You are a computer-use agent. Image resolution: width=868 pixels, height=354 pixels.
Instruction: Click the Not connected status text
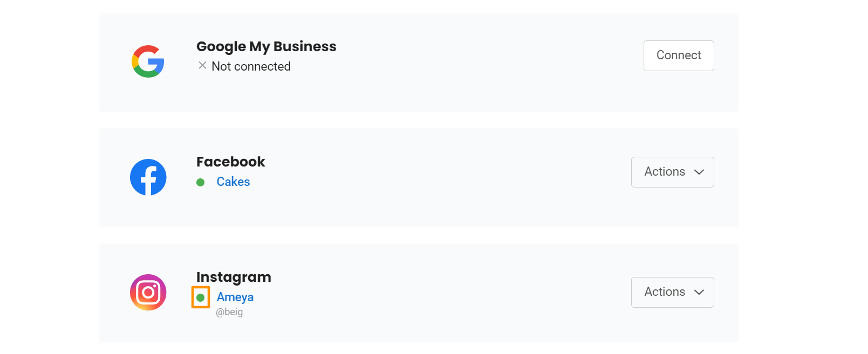point(251,66)
